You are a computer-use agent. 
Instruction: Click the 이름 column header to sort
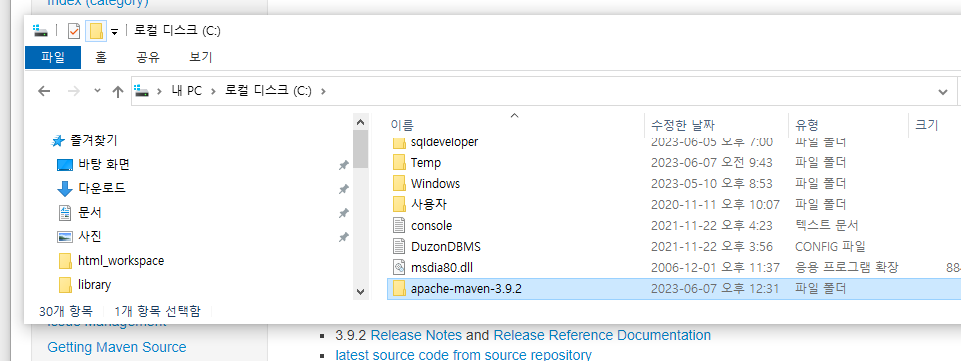click(402, 125)
